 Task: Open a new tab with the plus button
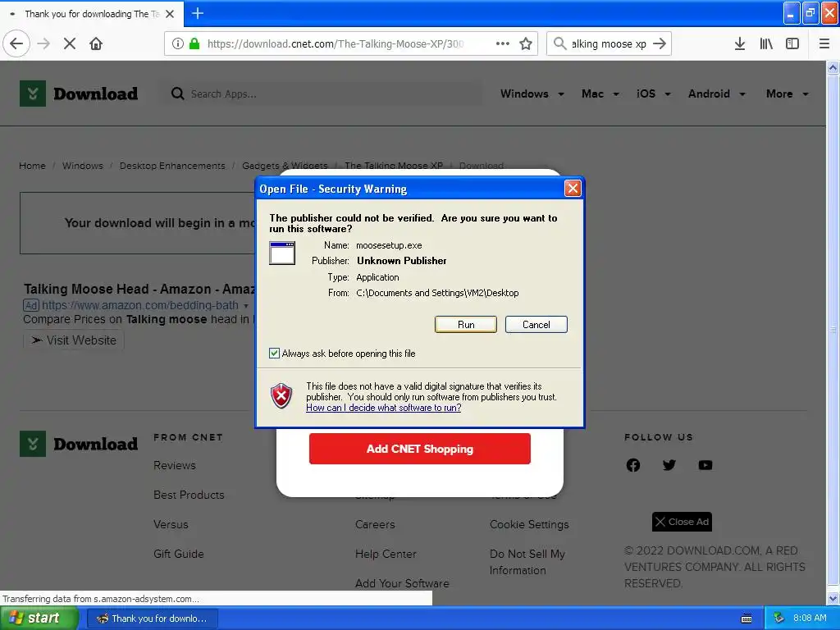pyautogui.click(x=197, y=13)
